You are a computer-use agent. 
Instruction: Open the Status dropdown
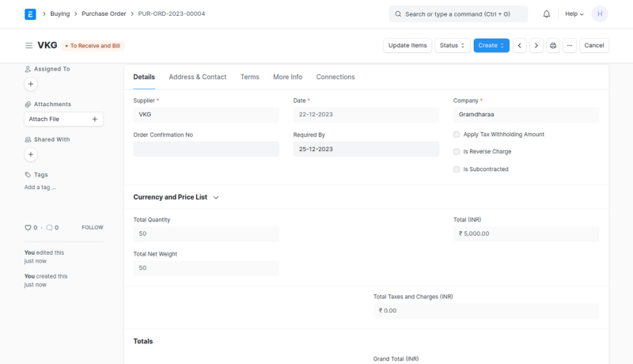[452, 46]
